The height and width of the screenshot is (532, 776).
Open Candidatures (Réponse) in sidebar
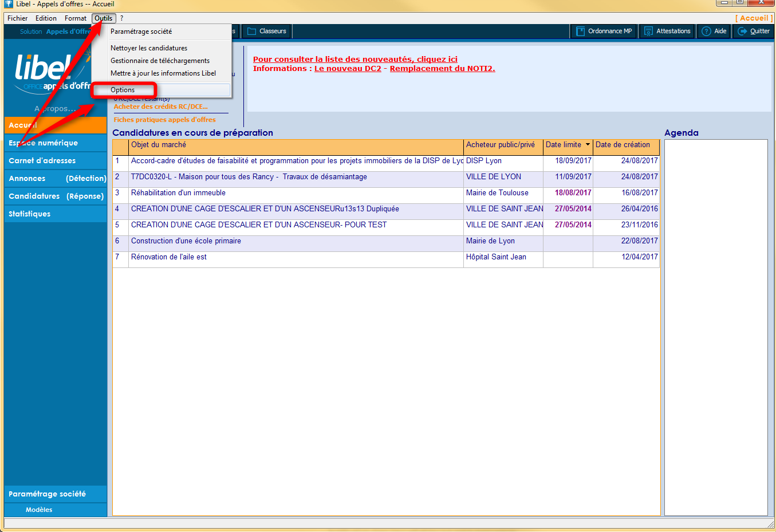coord(56,196)
